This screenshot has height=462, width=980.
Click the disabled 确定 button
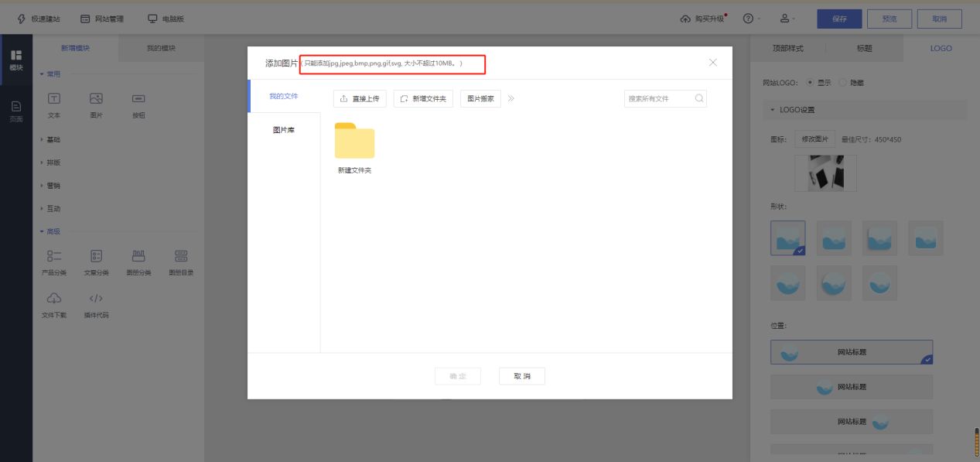[x=458, y=376]
